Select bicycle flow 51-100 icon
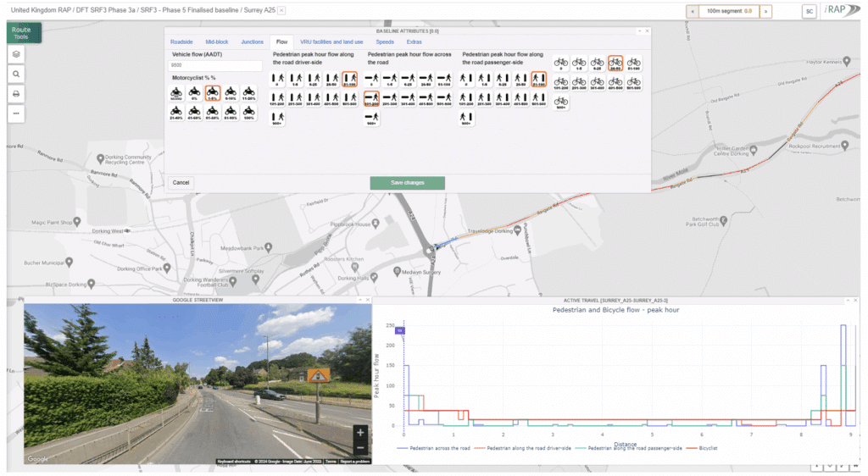The height and width of the screenshot is (476, 868). [634, 63]
